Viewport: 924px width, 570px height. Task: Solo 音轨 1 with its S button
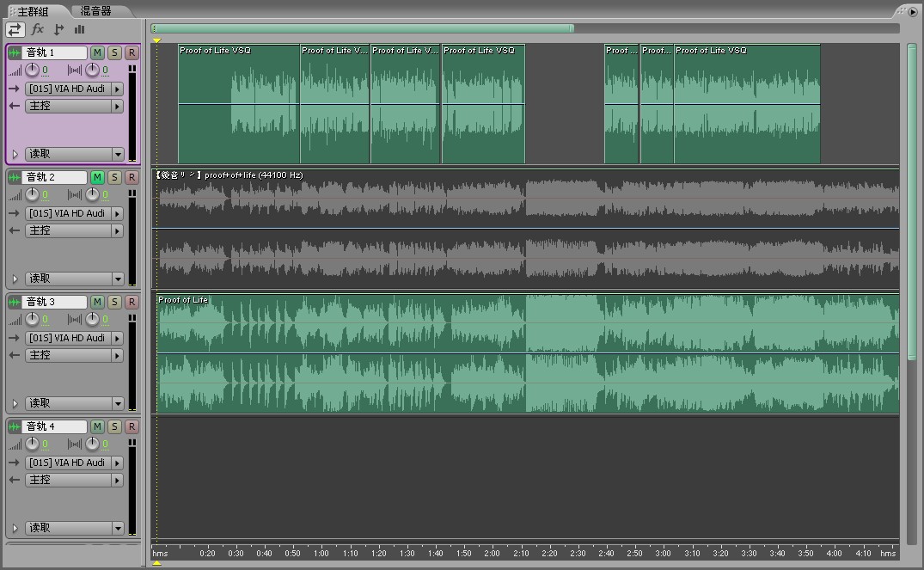coord(114,53)
